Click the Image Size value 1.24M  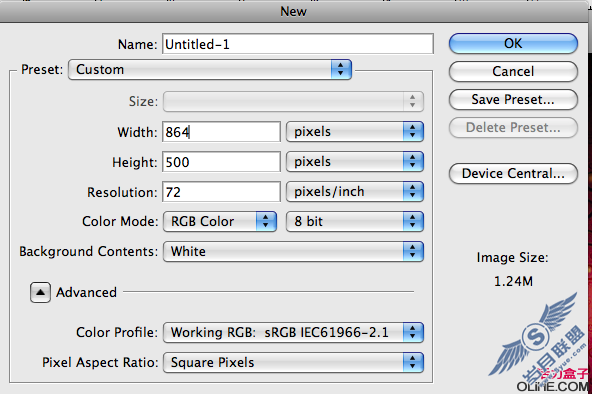[513, 281]
